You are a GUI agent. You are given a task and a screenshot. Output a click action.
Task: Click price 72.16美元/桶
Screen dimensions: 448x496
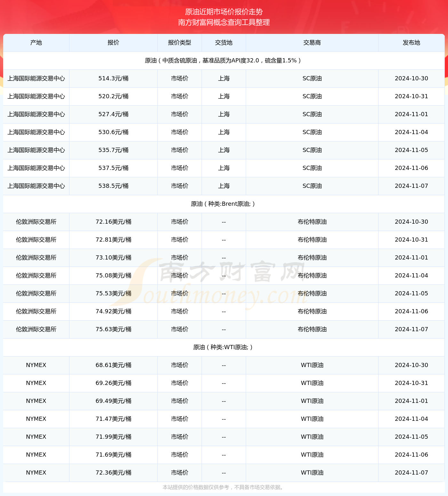pos(113,222)
